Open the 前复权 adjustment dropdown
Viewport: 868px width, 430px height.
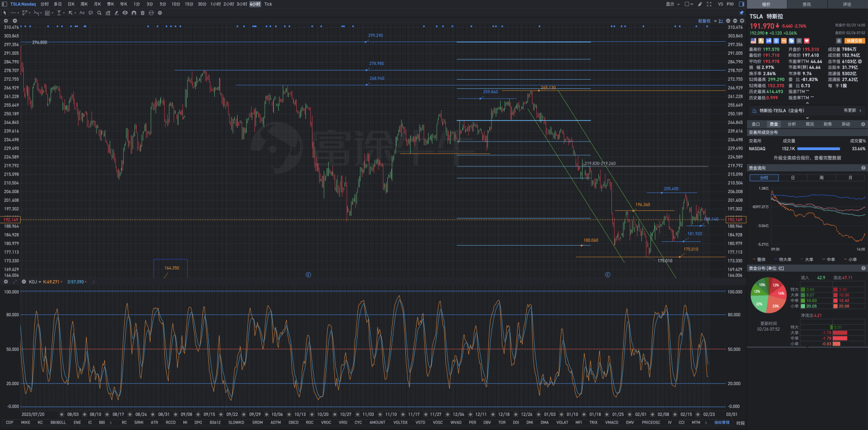tap(707, 21)
